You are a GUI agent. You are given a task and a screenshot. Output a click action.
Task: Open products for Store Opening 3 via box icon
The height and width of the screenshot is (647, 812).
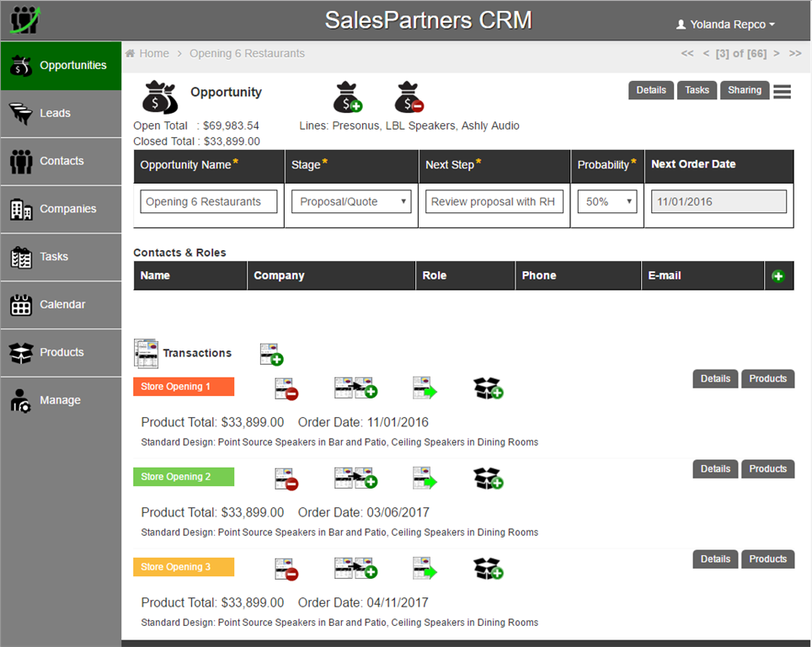point(488,568)
